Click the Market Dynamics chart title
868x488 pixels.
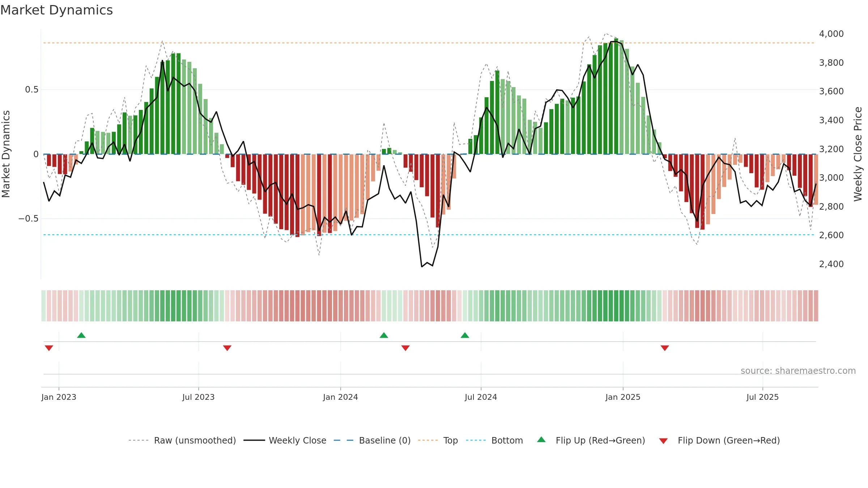click(56, 10)
